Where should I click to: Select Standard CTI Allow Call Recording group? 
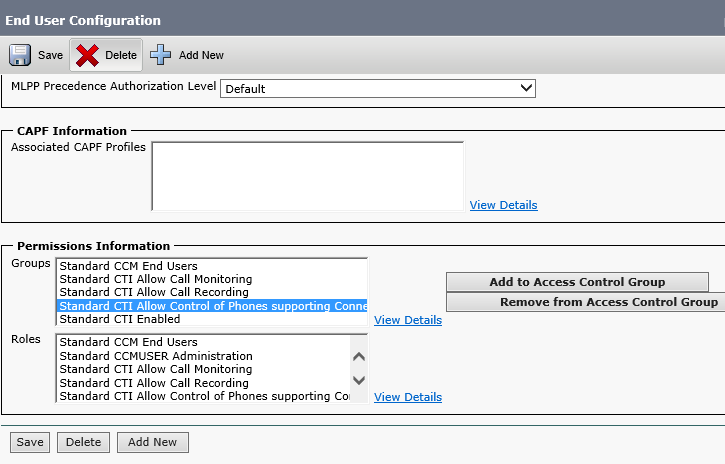(x=212, y=292)
